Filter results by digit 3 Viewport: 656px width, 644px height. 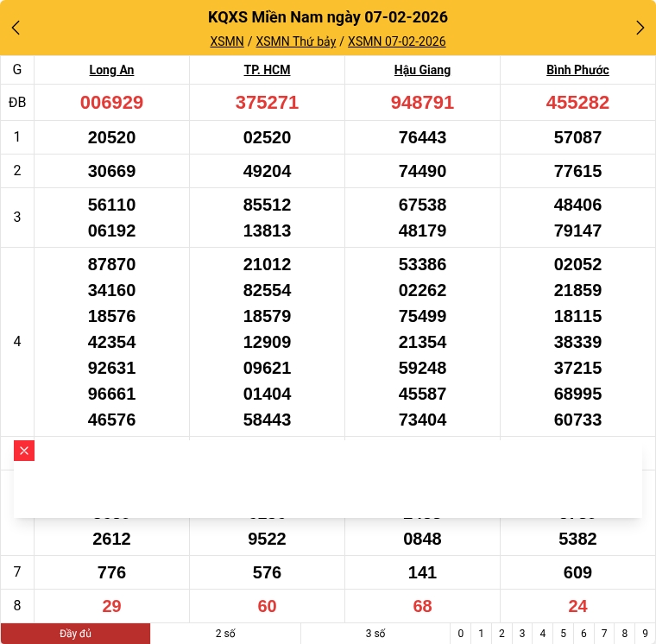pos(522,634)
